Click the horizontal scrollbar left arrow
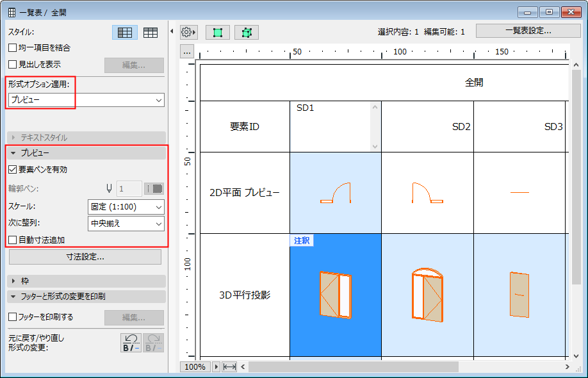Viewport: 588px width, 378px height. [243, 366]
